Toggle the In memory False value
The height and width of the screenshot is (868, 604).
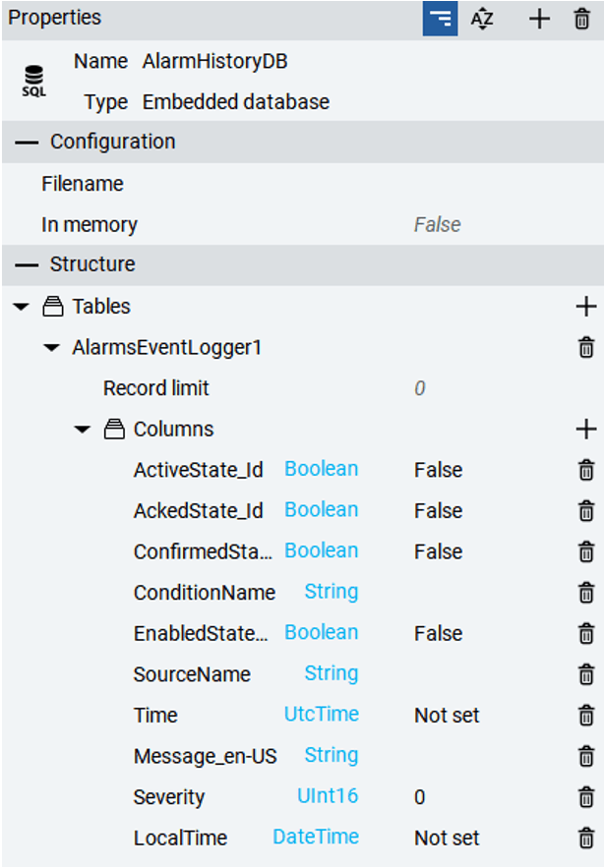click(437, 225)
